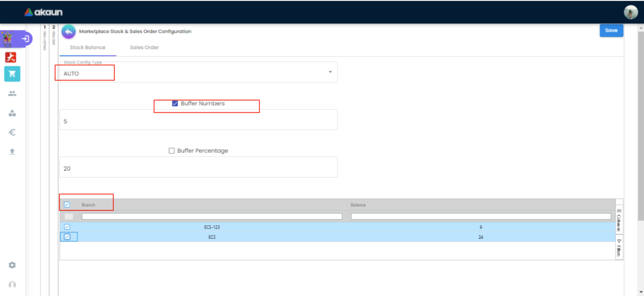Viewport: 644px width, 296px height.
Task: Open the shapes category sidebar icon
Action: pos(12,113)
